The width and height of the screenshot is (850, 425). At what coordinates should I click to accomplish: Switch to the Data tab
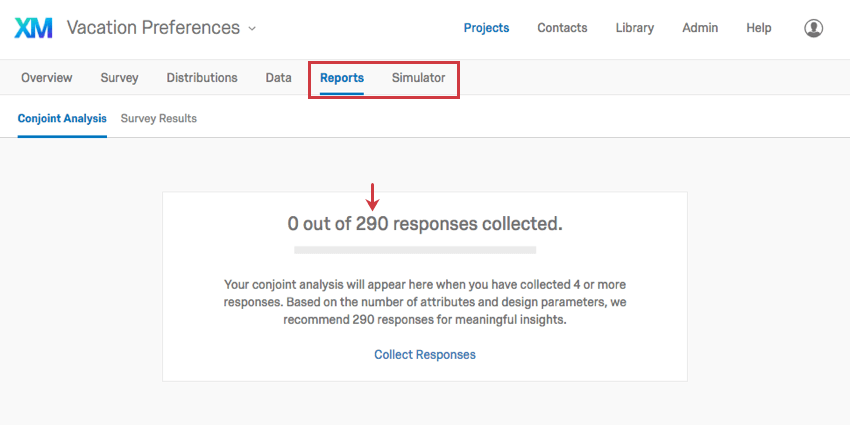(x=279, y=78)
